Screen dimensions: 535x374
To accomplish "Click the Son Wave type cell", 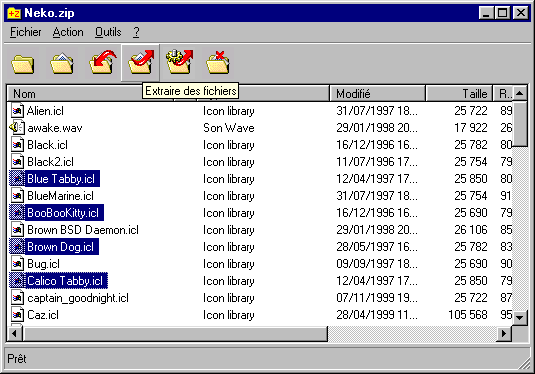I will coord(229,128).
